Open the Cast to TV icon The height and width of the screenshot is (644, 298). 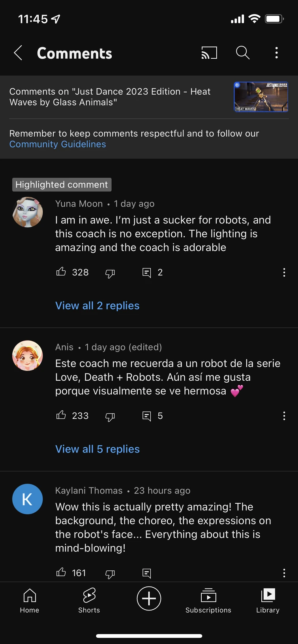[x=209, y=52]
